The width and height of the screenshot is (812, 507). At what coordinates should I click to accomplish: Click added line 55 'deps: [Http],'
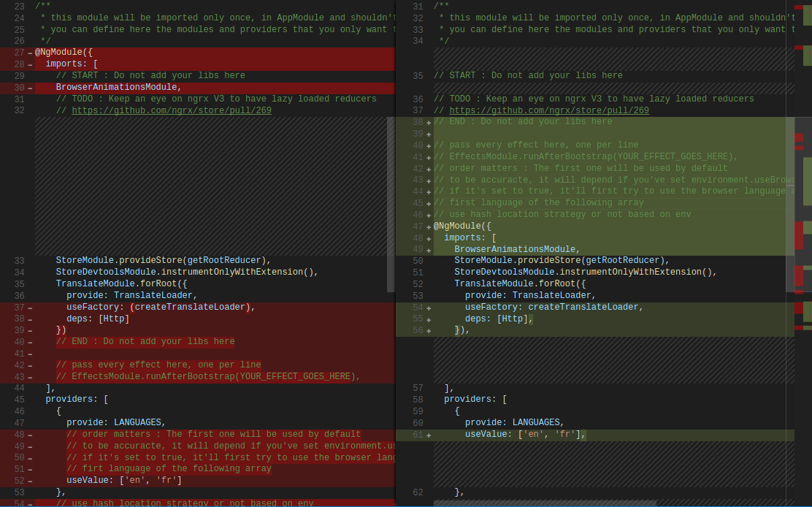click(499, 319)
